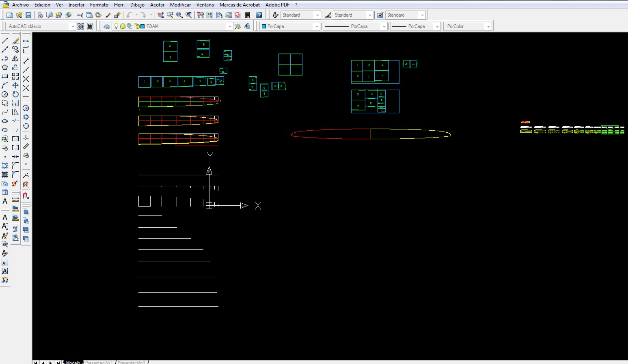Expand the FOAM layer dropdown
Viewport: 628px width, 364px height.
[229, 26]
